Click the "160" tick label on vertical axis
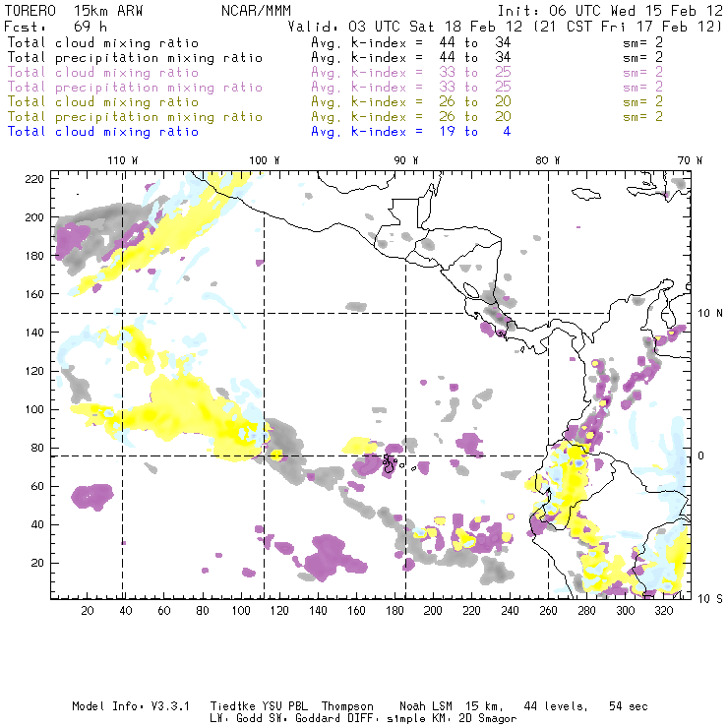 34,294
